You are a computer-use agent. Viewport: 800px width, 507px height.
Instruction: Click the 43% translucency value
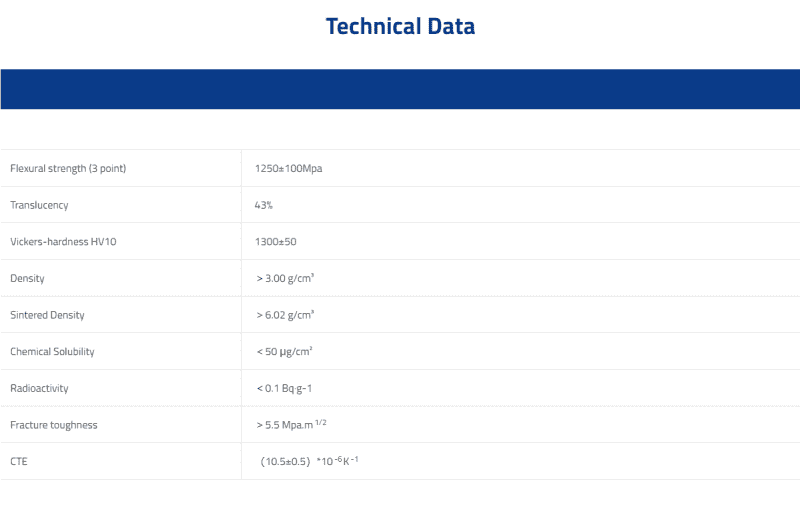click(264, 205)
